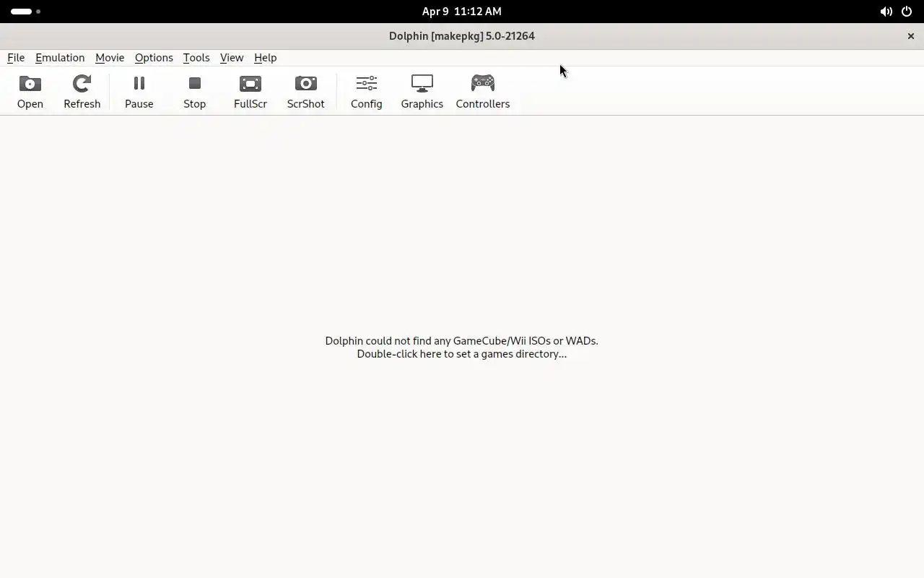Take a screenshot with ScrShot icon
The image size is (924, 578).
pyautogui.click(x=305, y=84)
